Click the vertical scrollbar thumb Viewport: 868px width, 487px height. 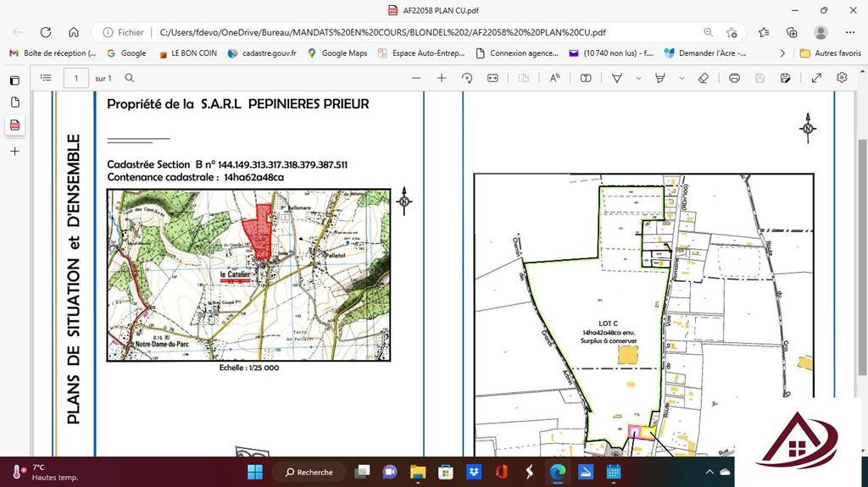862,257
